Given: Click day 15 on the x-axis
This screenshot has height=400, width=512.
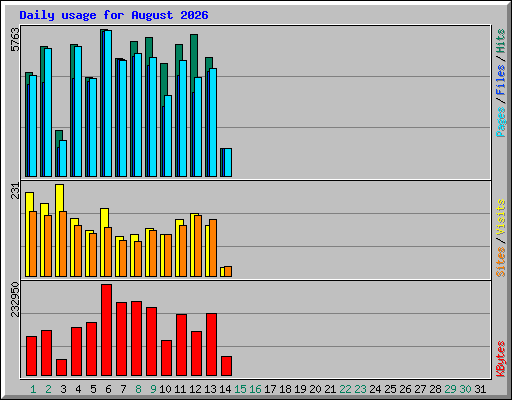Looking at the screenshot, I should [x=240, y=389].
